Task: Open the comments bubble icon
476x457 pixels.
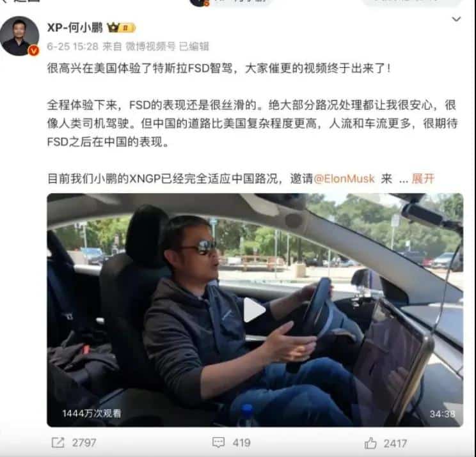Action: pyautogui.click(x=218, y=443)
